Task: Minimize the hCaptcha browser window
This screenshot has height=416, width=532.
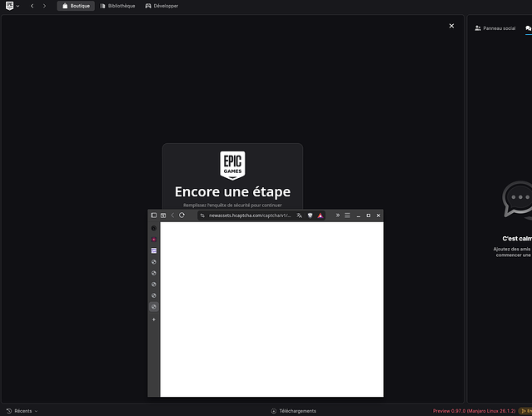Action: [x=358, y=215]
